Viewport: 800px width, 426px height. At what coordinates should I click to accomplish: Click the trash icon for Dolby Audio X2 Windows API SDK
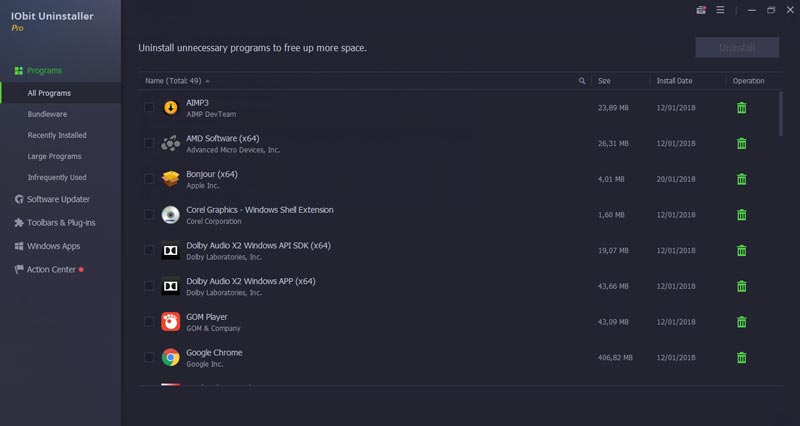click(741, 250)
